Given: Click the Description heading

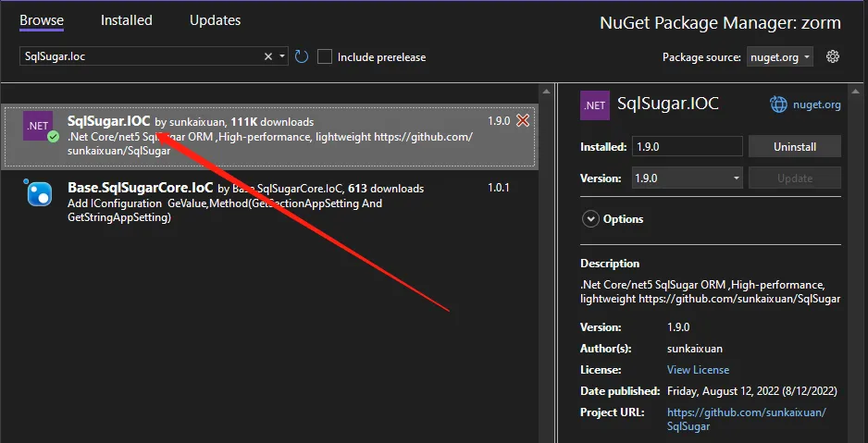Looking at the screenshot, I should coord(610,264).
